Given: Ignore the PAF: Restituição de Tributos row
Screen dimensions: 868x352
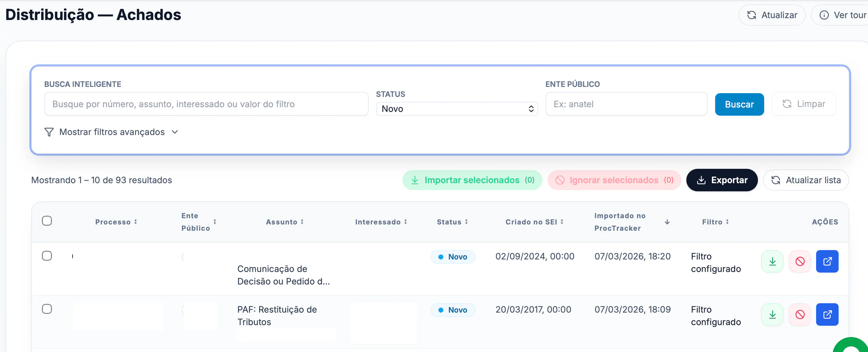Looking at the screenshot, I should point(800,314).
